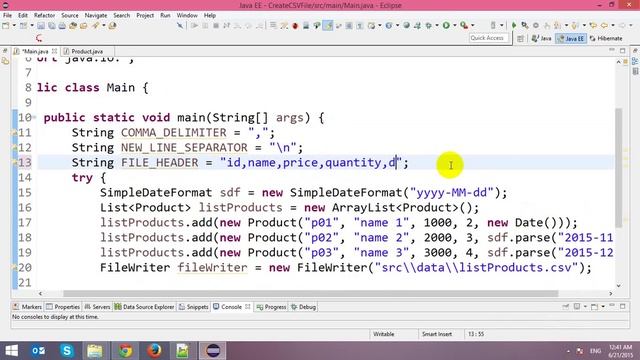Click the Run Last Tool external tools icon
Screen dimensions: 640x360
464,26
